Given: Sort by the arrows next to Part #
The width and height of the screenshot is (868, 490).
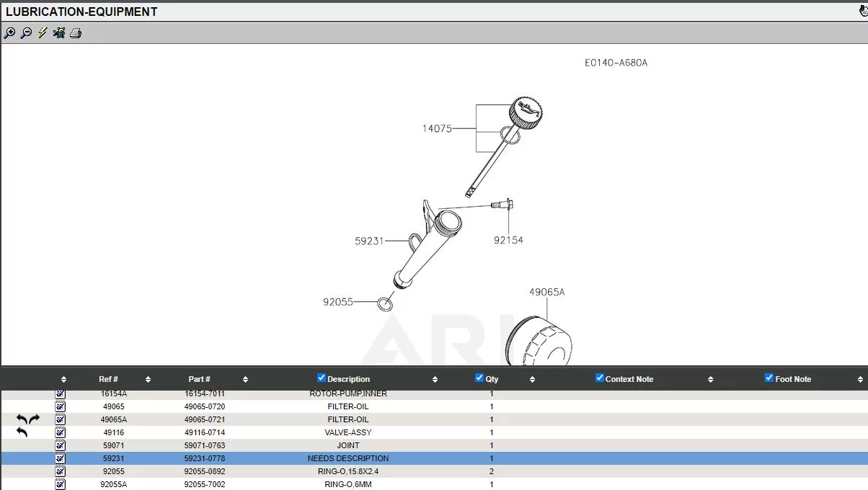Looking at the screenshot, I should (245, 380).
